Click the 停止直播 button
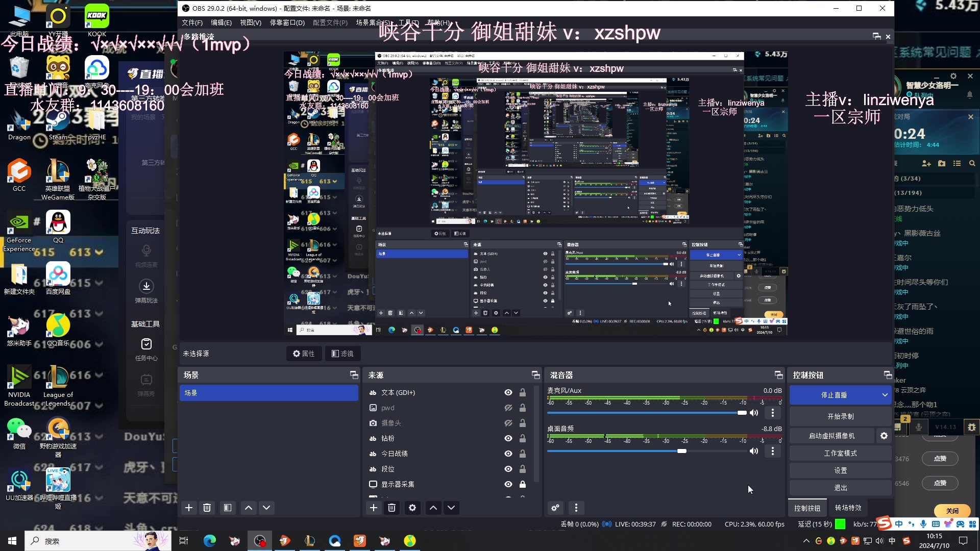This screenshot has height=551, width=980. [834, 395]
